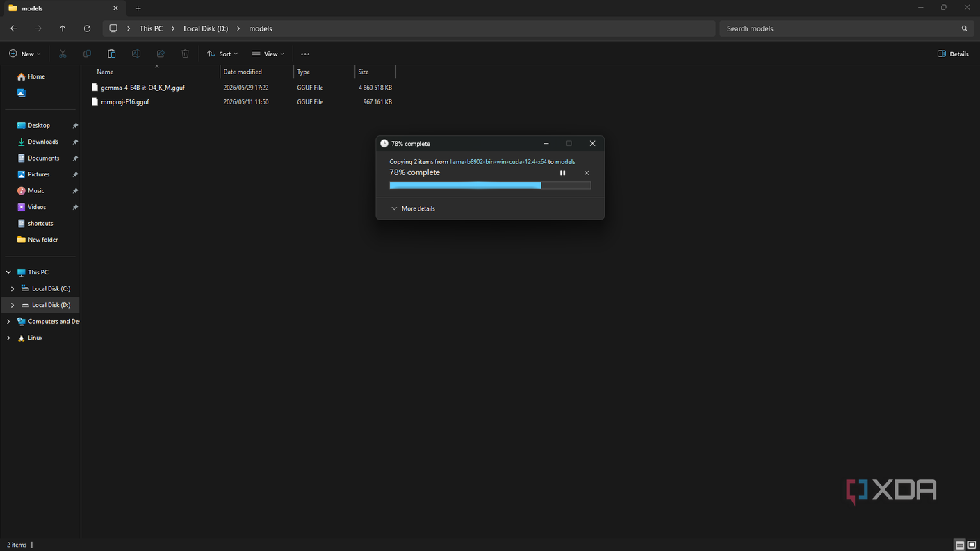The image size is (980, 551).
Task: Click the Delete trash icon
Action: (x=185, y=54)
